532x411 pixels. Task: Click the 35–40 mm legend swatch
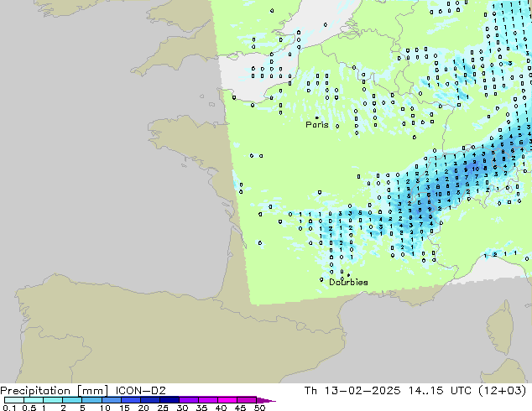[x=207, y=400]
